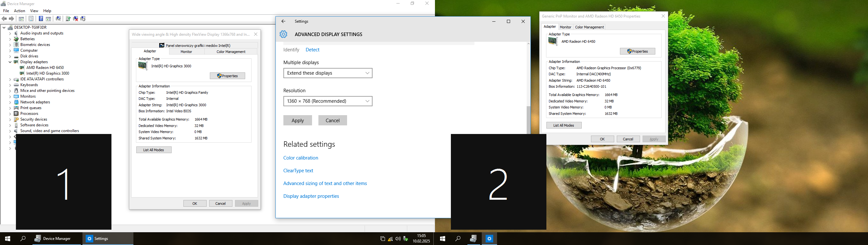The width and height of the screenshot is (868, 245).
Task: Collapse the Display adapters node
Action: tap(10, 62)
